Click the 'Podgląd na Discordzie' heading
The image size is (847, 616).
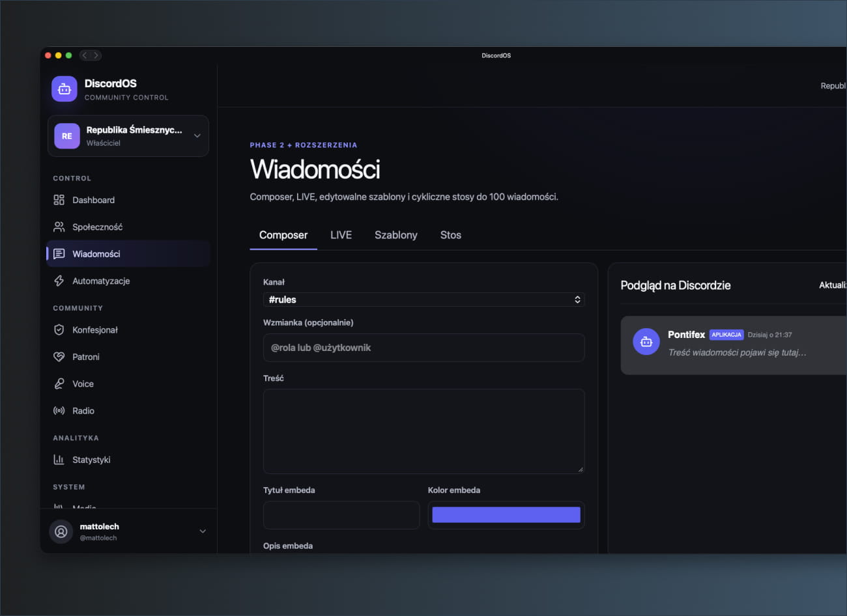pyautogui.click(x=676, y=285)
